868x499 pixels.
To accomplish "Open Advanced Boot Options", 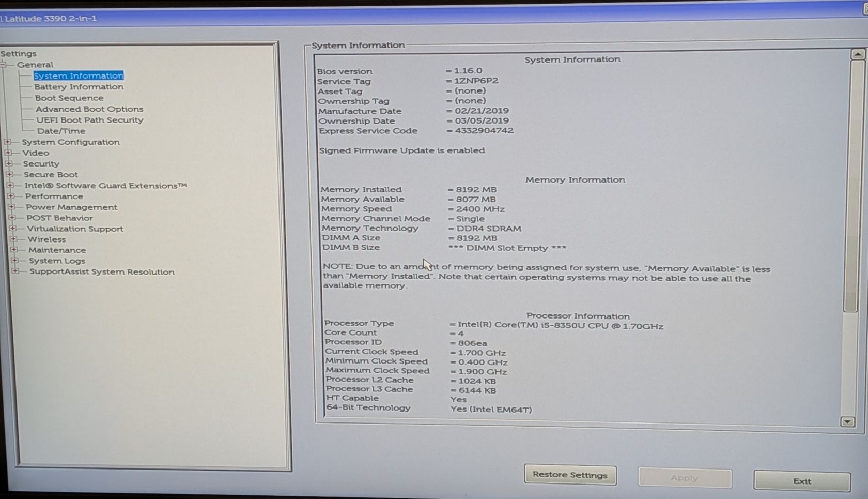I will [89, 109].
